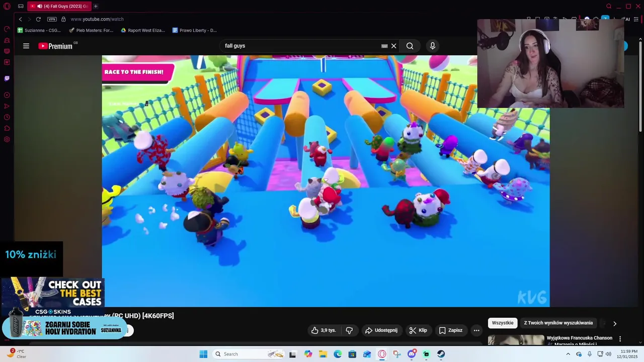Viewport: 644px width, 362px height.
Task: Switch to the Fall Guys (2023) YouTube tab
Action: point(59,6)
